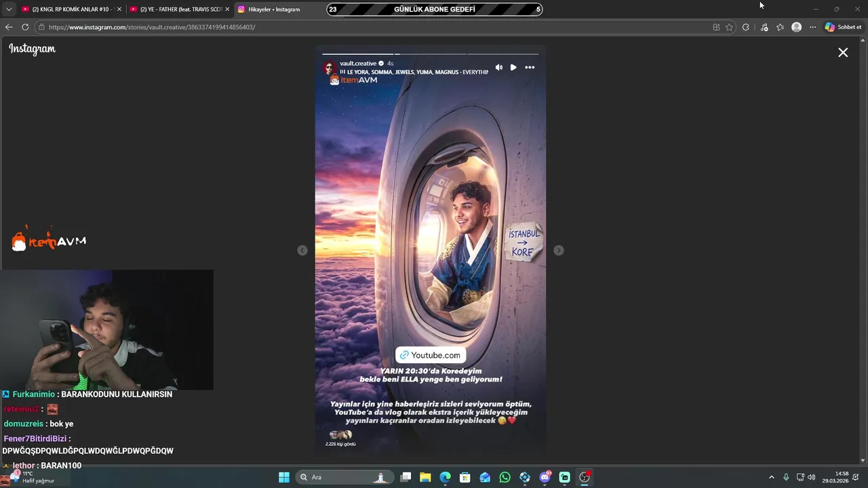Screen dimensions: 868x488
Task: View the list of story viewers
Action: point(340,438)
